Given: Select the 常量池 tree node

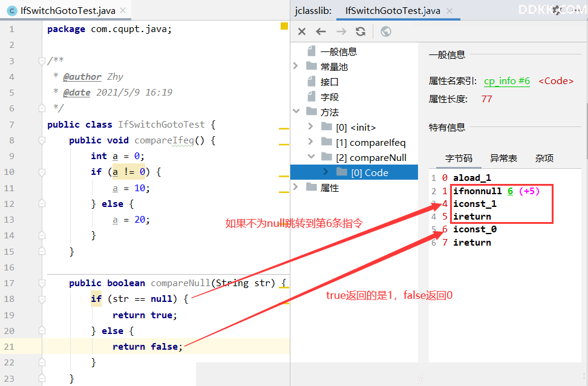Looking at the screenshot, I should (x=334, y=67).
